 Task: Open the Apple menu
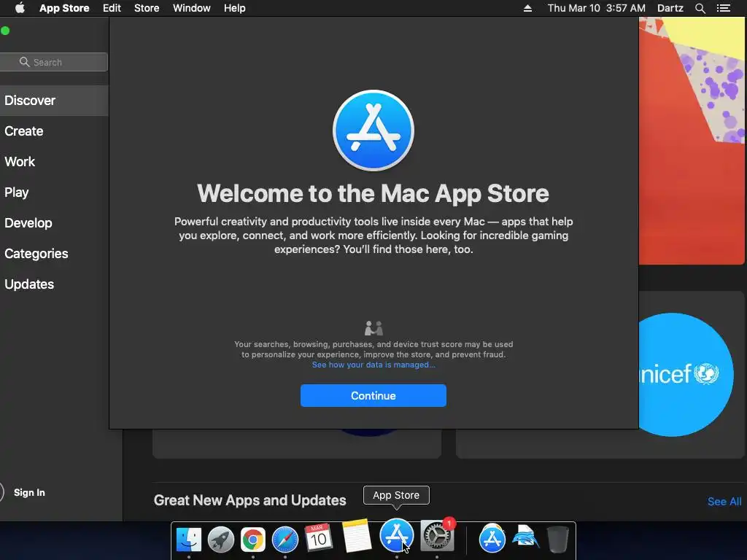(x=20, y=8)
